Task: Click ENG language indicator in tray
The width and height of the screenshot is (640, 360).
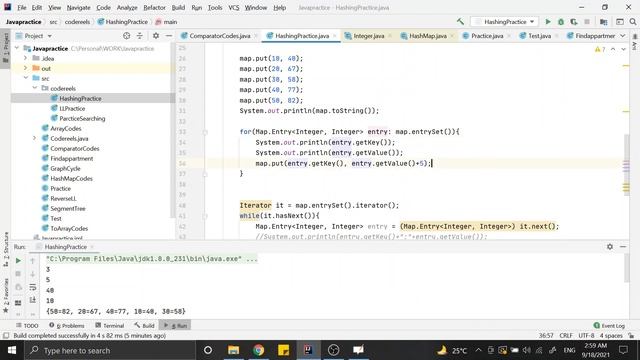Action: (x=569, y=350)
